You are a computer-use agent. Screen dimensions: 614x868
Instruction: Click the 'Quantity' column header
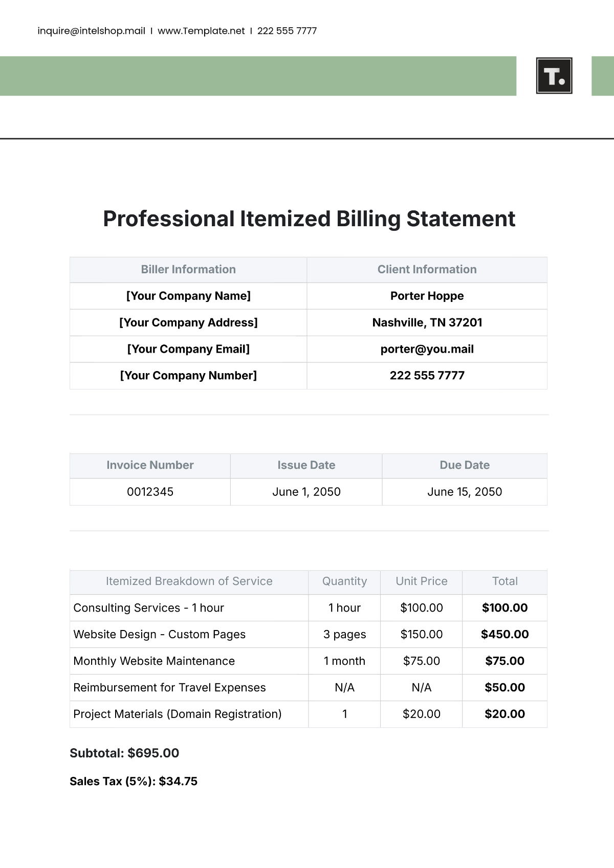coord(344,581)
